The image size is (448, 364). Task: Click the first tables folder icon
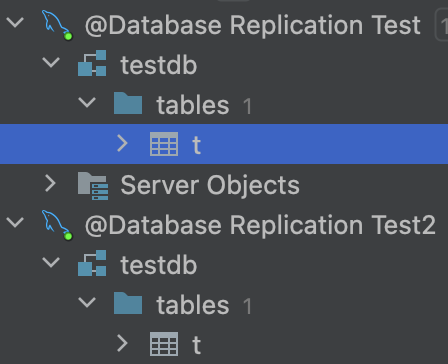point(128,103)
